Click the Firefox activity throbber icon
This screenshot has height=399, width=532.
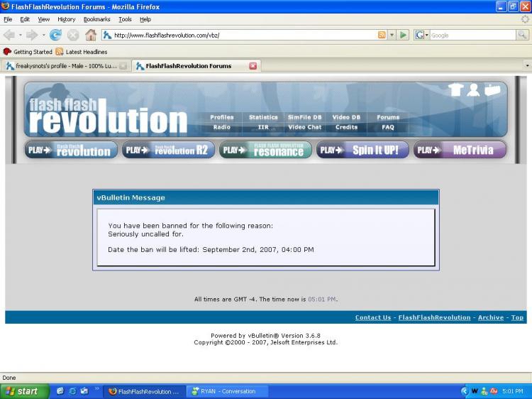(524, 19)
